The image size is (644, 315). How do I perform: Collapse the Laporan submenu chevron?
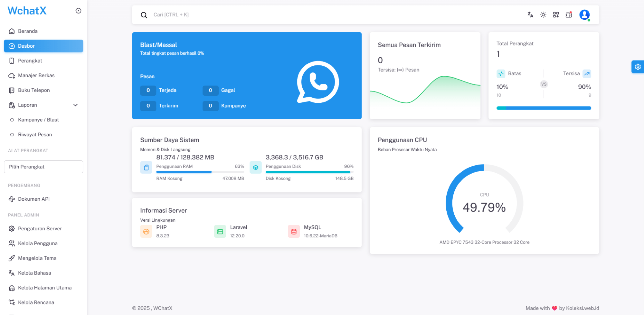pos(75,105)
